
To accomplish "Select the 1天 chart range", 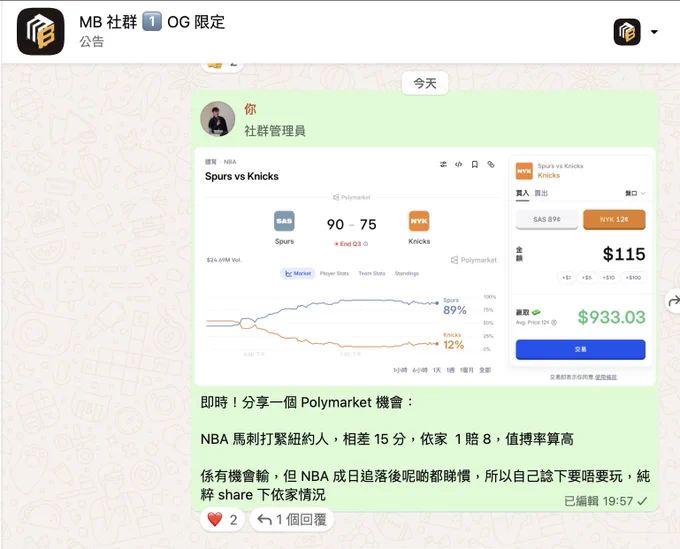I will (437, 370).
